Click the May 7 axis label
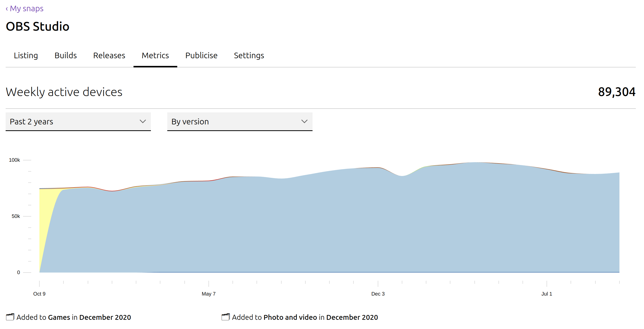 pyautogui.click(x=209, y=294)
